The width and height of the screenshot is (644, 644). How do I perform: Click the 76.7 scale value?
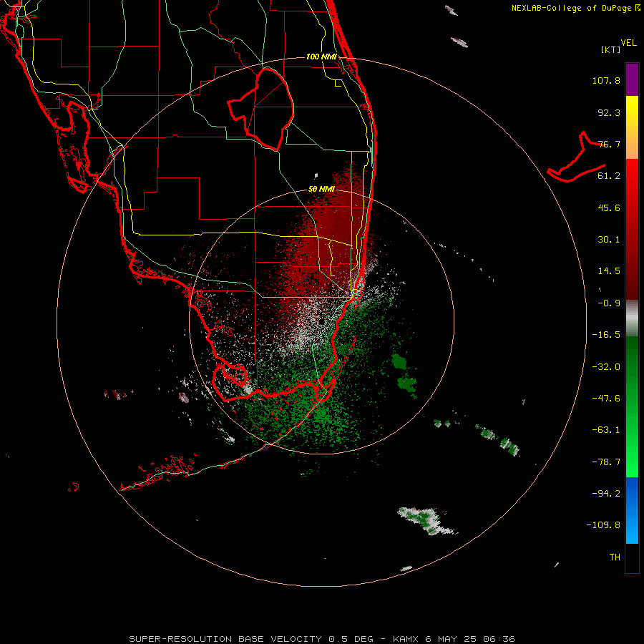tap(609, 144)
